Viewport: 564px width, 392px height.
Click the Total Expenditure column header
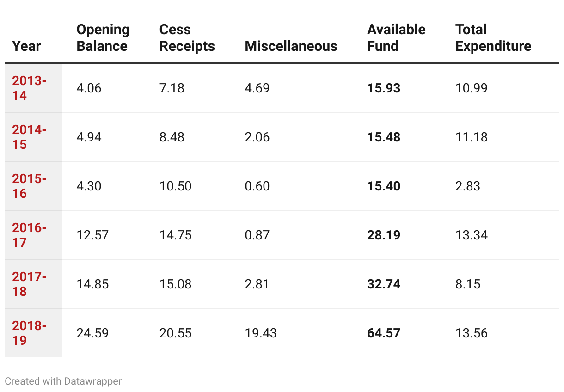493,38
